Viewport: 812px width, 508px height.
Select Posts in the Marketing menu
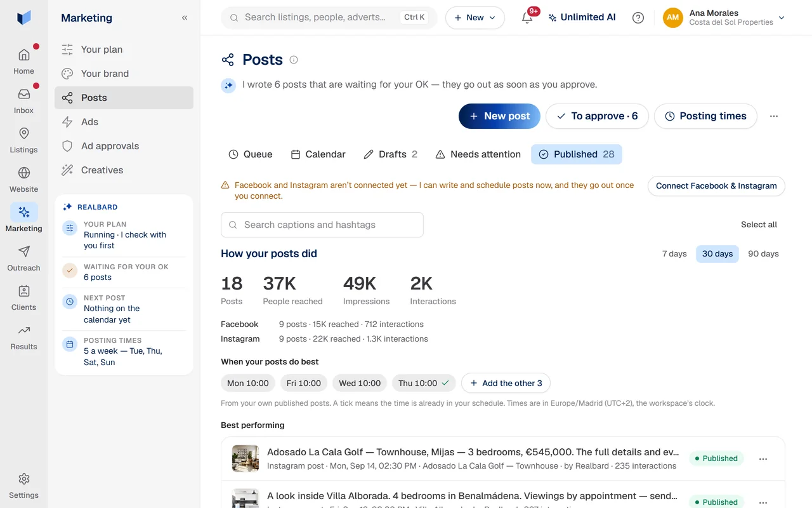124,98
